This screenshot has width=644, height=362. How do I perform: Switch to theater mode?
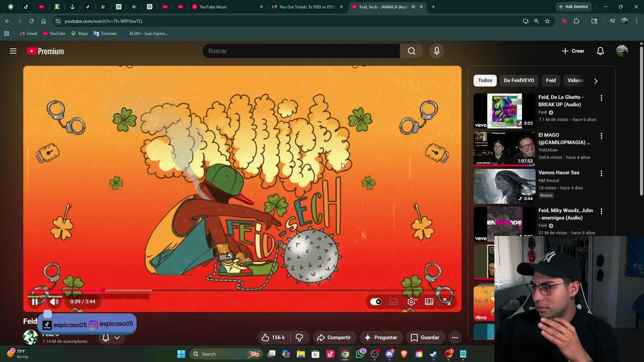(x=429, y=302)
